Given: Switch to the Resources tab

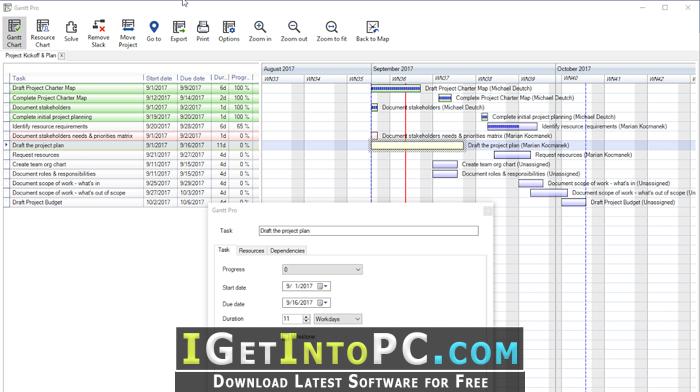Looking at the screenshot, I should tap(251, 250).
